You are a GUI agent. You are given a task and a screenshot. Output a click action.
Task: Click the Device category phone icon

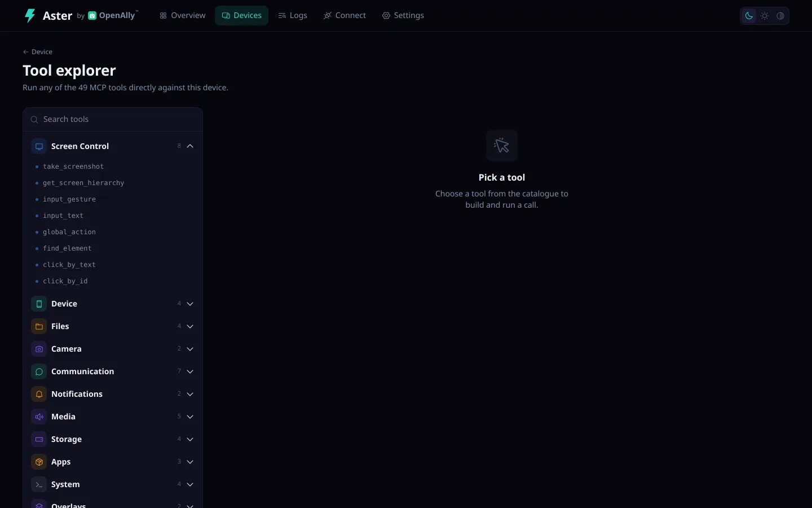coord(39,304)
